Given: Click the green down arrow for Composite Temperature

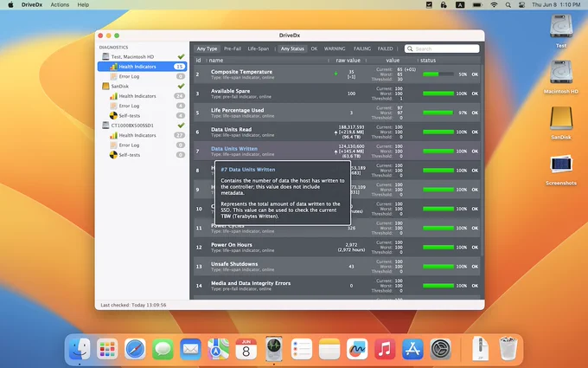Looking at the screenshot, I should (336, 74).
